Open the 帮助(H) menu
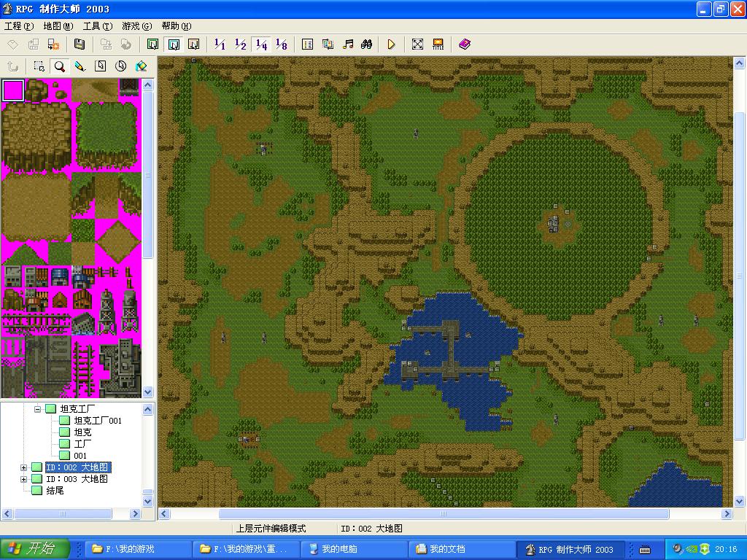This screenshot has height=560, width=747. (177, 26)
